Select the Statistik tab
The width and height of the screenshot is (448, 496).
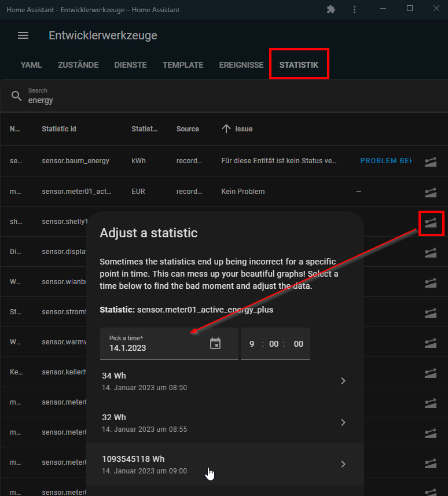[299, 65]
